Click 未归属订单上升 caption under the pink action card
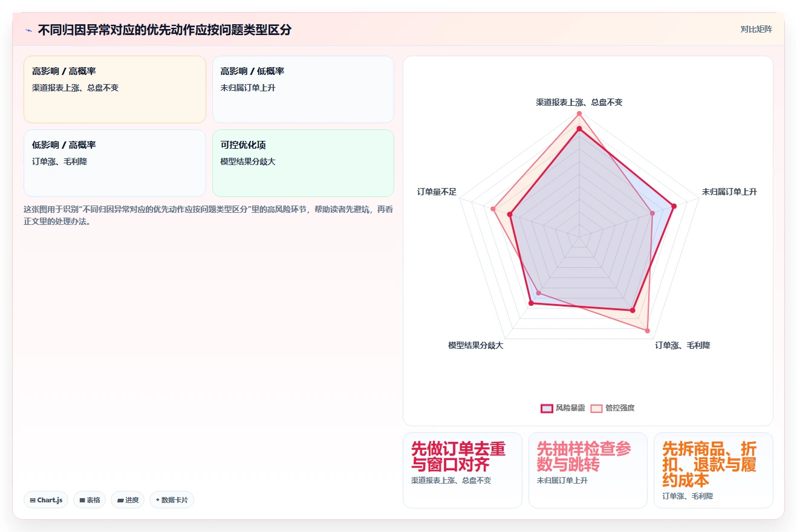This screenshot has width=797, height=532. [x=562, y=481]
